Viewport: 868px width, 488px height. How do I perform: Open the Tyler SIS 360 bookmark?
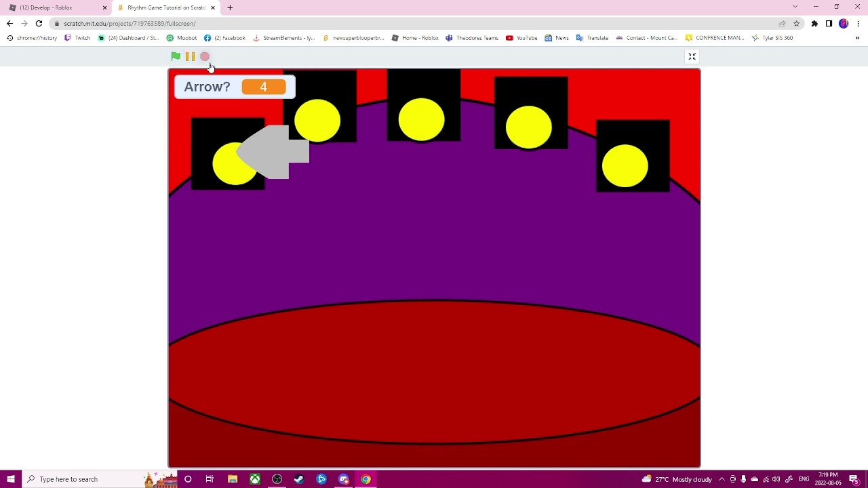[772, 38]
